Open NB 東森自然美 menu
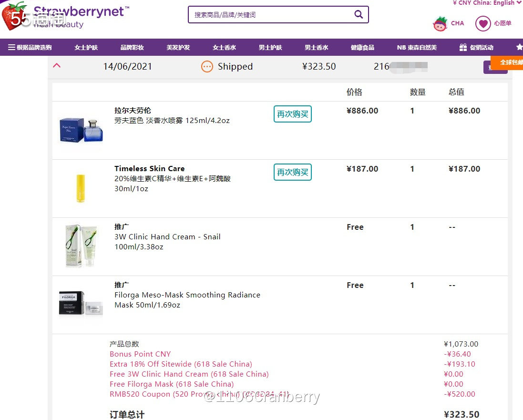This screenshot has width=523, height=420. (417, 47)
